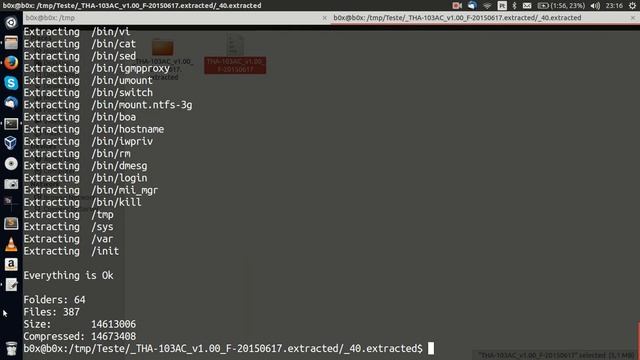Click the '/bin/vi' output line
This screenshot has height=360, width=640.
(x=77, y=31)
